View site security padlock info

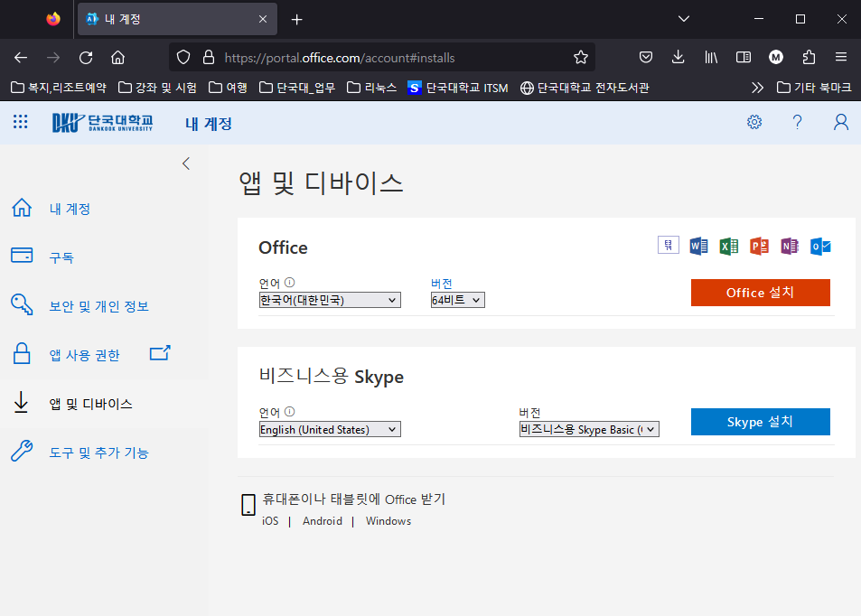tap(209, 57)
